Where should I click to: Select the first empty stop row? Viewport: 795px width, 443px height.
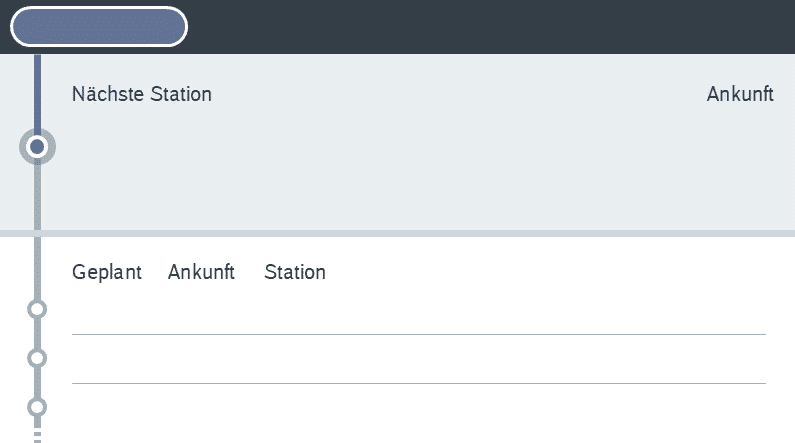418,310
